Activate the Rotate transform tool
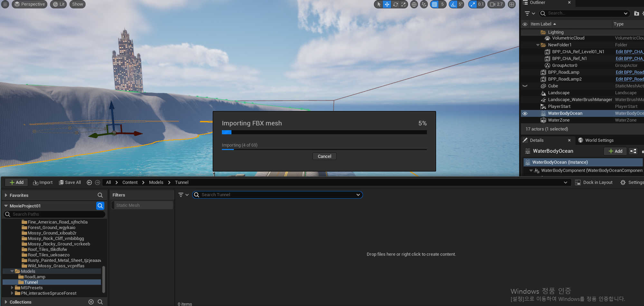The width and height of the screenshot is (644, 306). 395,4
